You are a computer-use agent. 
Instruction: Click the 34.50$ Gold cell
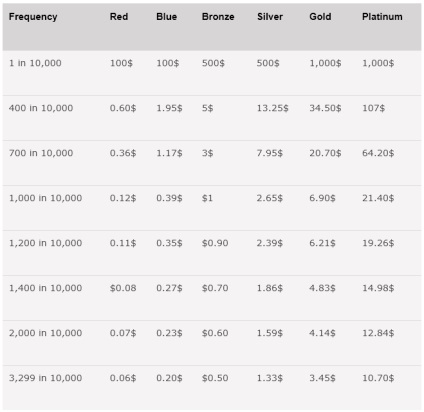click(325, 108)
